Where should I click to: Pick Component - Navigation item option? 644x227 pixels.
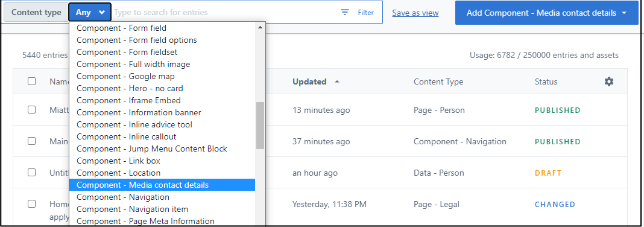pos(162,209)
